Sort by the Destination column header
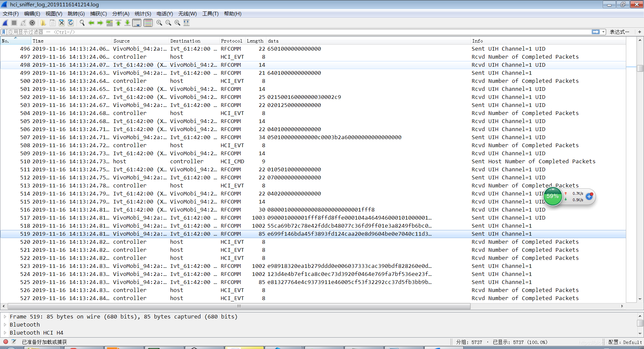644x349 pixels. point(194,41)
